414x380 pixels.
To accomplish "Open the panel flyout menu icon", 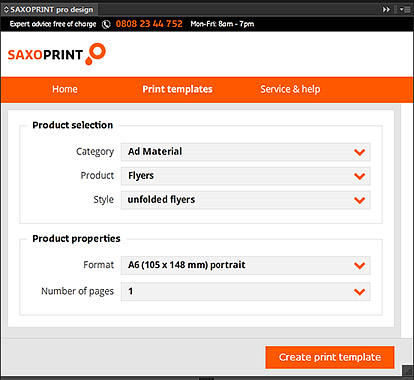I will (405, 9).
